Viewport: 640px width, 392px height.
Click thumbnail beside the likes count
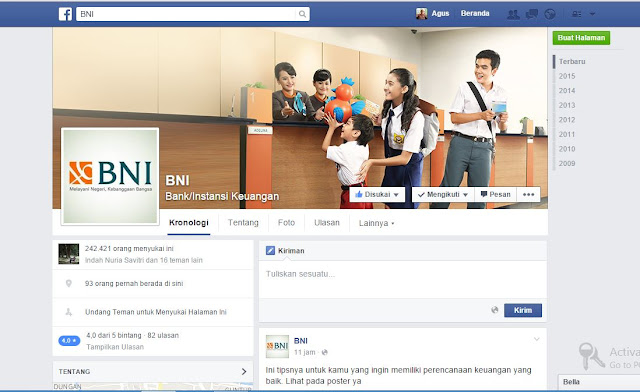click(x=69, y=254)
